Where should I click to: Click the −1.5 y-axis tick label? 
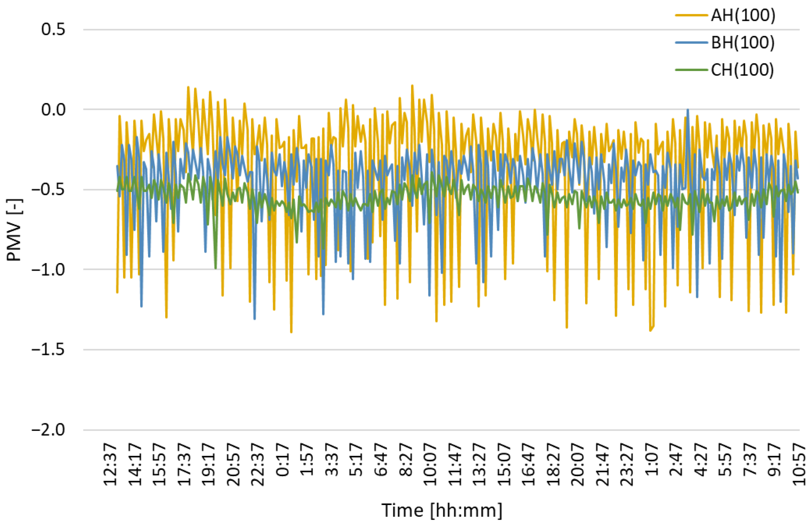(48, 350)
